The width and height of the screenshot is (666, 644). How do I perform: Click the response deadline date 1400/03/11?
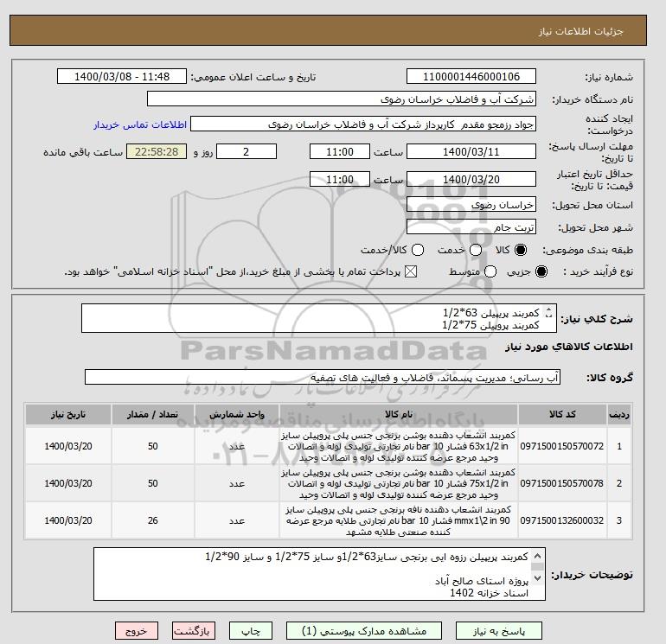[x=471, y=151]
